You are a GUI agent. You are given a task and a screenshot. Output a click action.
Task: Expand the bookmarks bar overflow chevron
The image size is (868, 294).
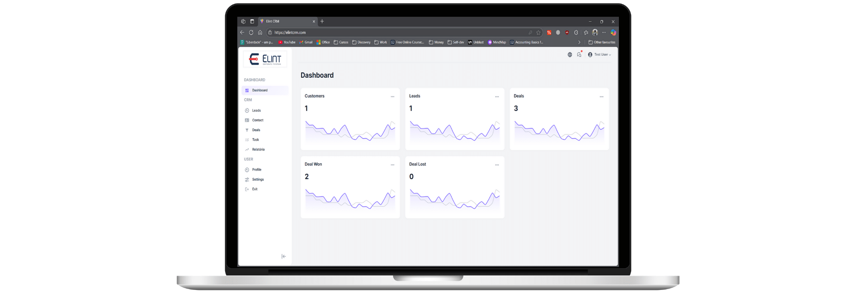[579, 43]
